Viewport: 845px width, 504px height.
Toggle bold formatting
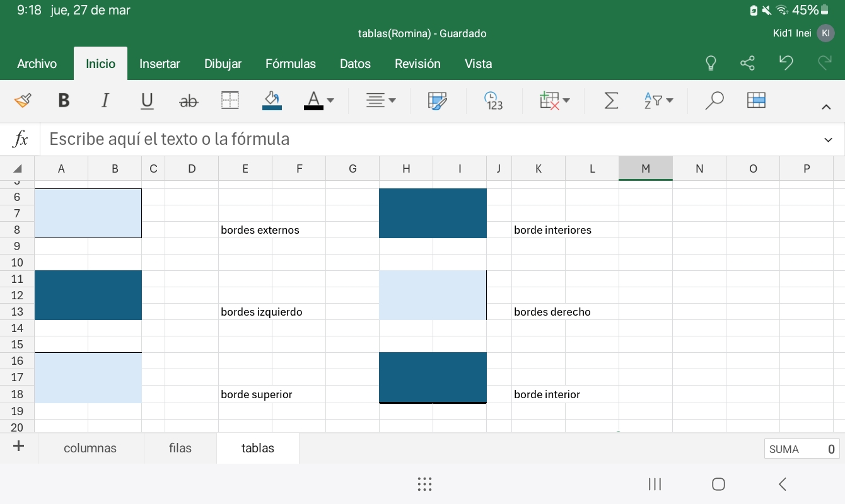[64, 101]
